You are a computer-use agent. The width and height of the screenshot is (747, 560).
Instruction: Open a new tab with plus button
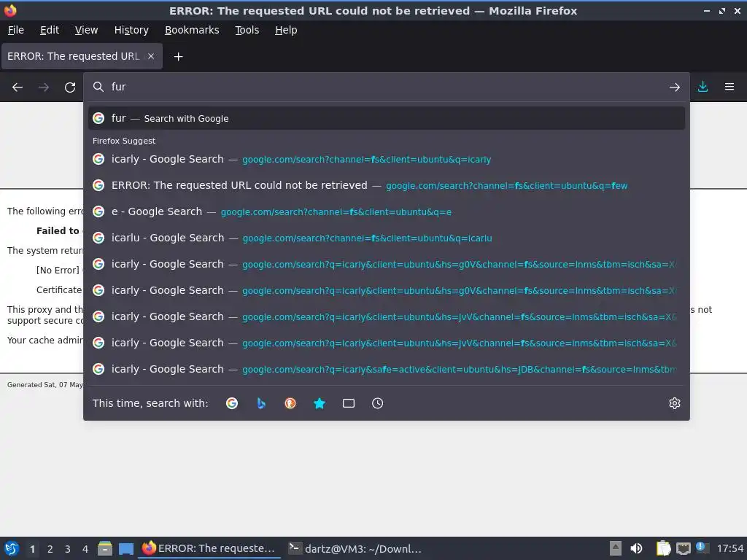click(178, 57)
